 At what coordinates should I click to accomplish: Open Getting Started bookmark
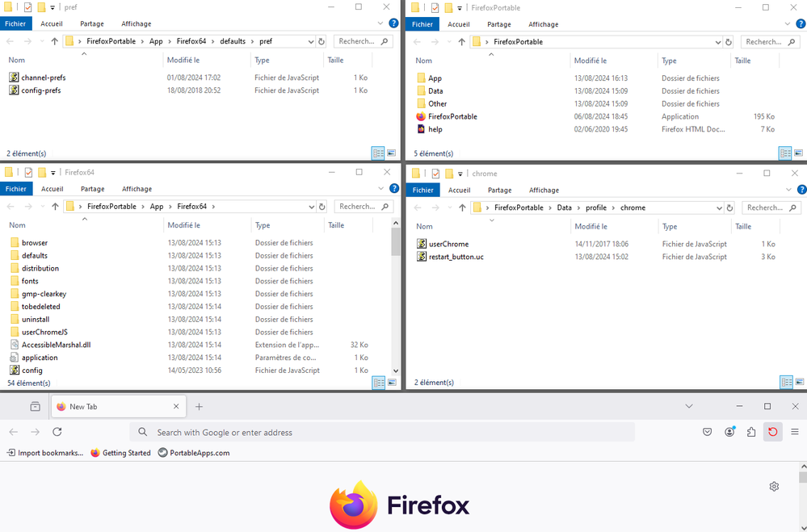121,453
